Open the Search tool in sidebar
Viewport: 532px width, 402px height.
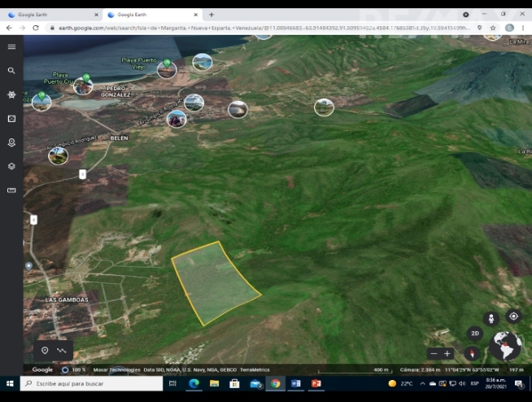click(x=11, y=71)
